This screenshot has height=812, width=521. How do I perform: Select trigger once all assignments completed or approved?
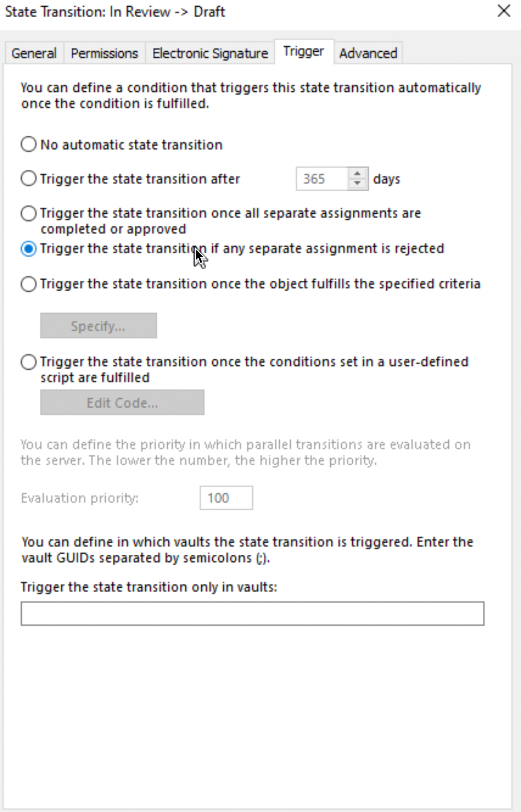pyautogui.click(x=29, y=213)
